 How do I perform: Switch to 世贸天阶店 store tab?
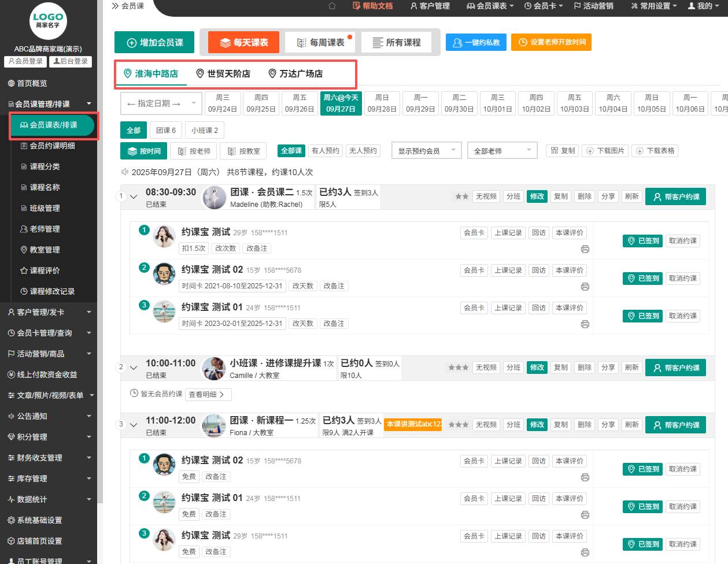pyautogui.click(x=223, y=74)
